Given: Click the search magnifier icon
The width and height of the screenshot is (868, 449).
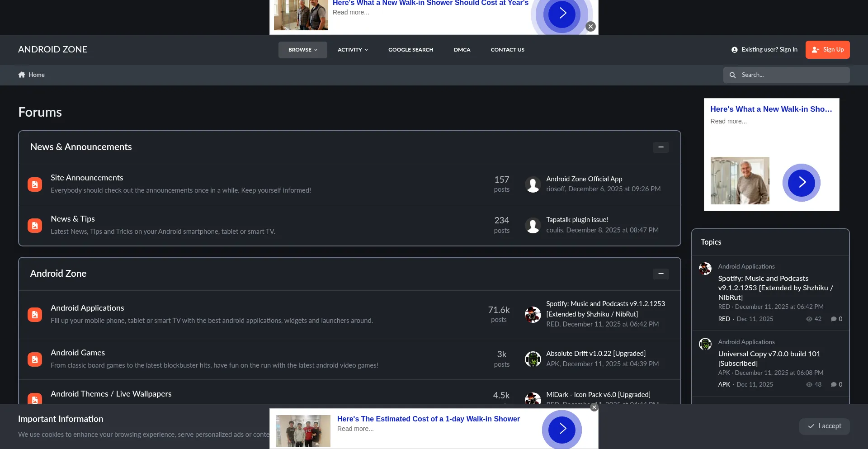Looking at the screenshot, I should click(x=732, y=75).
